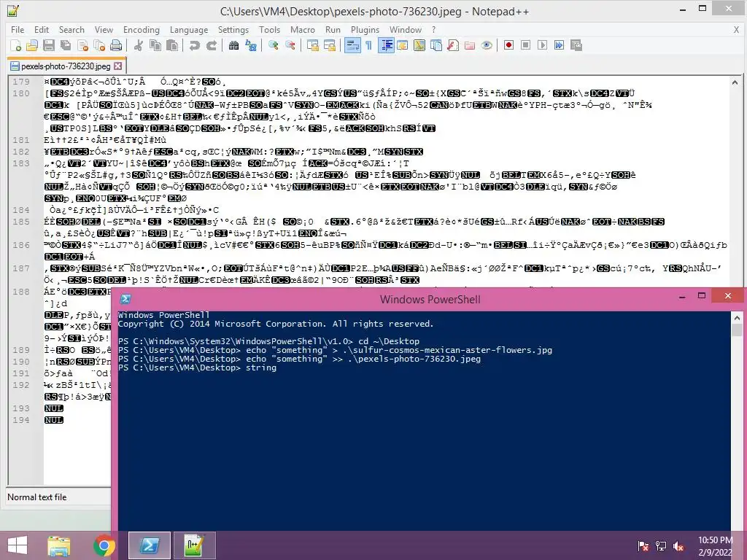Screen dimensions: 747x560
Task: Switch to Notepad++ taskbar button
Action: 194,545
